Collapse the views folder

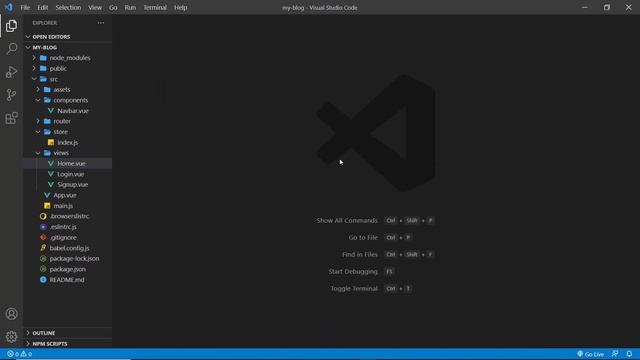67,153
